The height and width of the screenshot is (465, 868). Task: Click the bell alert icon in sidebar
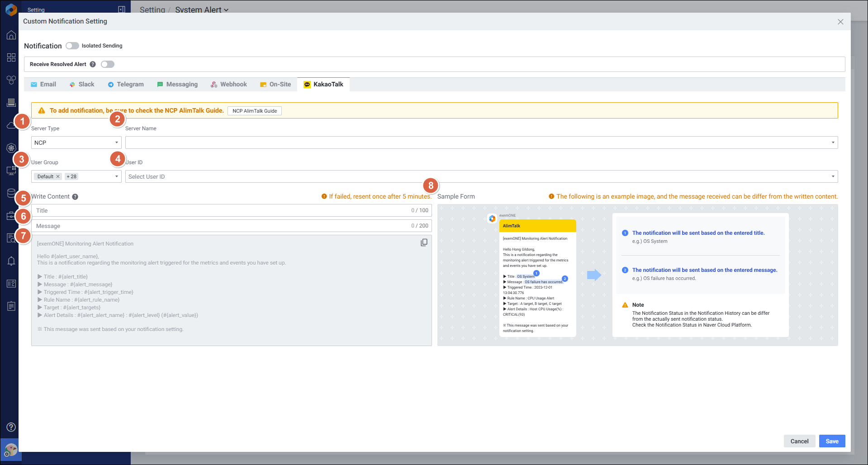[x=11, y=261]
